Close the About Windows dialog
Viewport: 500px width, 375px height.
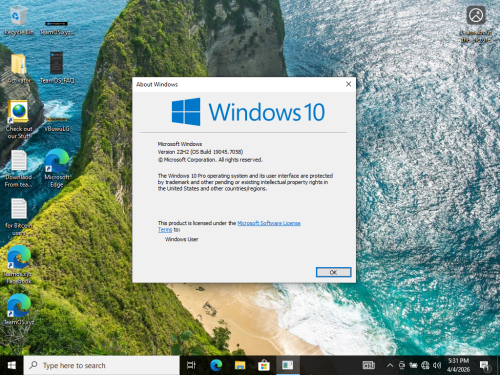point(348,84)
